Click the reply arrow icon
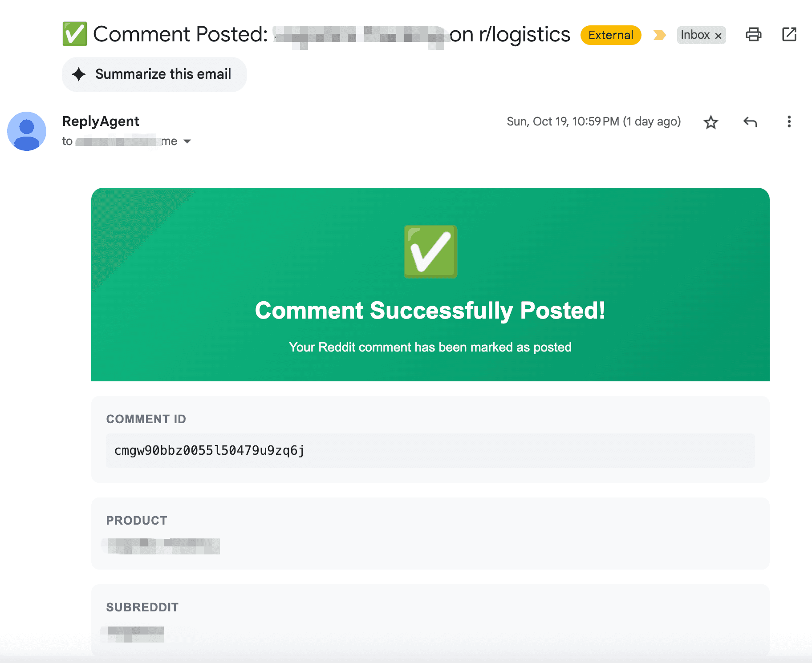The image size is (812, 663). point(750,122)
